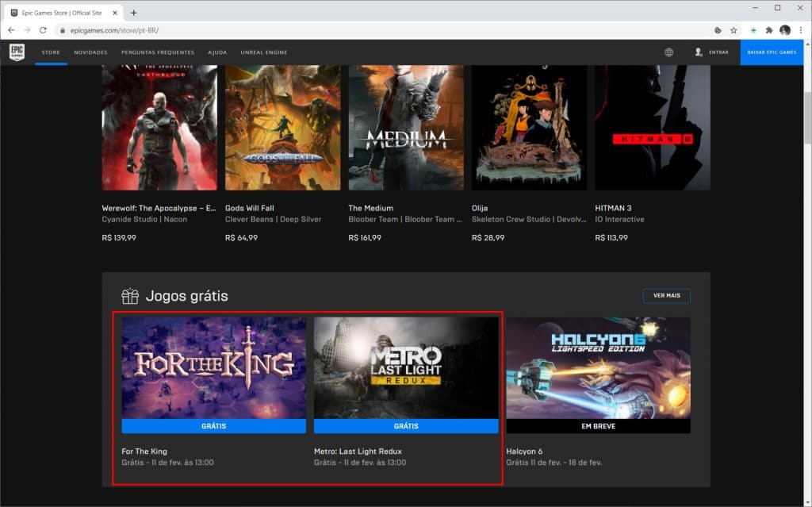Click IO Interactive publisher text

[620, 220]
